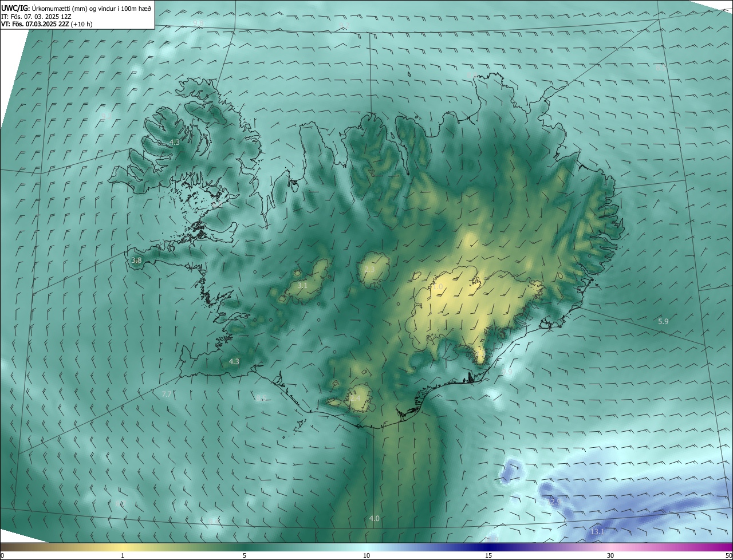Click the 1.0 value on the large glacier
The height and width of the screenshot is (560, 733).
click(x=438, y=286)
